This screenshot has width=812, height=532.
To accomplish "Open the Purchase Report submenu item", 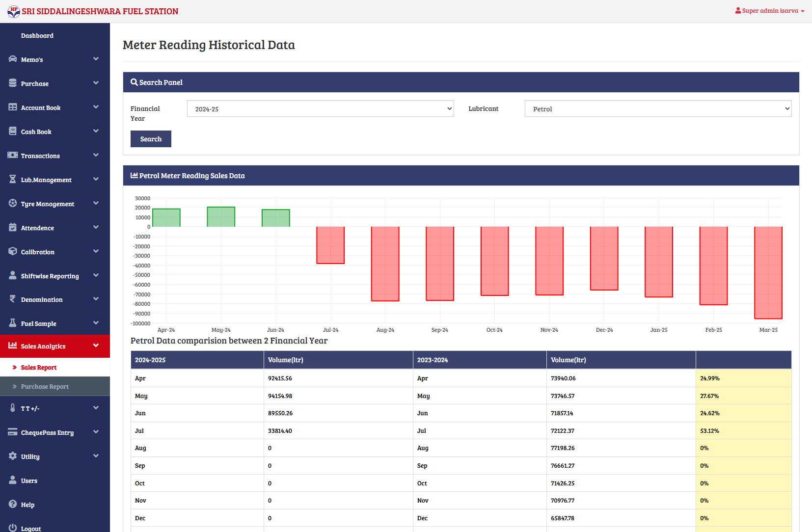I will [45, 387].
